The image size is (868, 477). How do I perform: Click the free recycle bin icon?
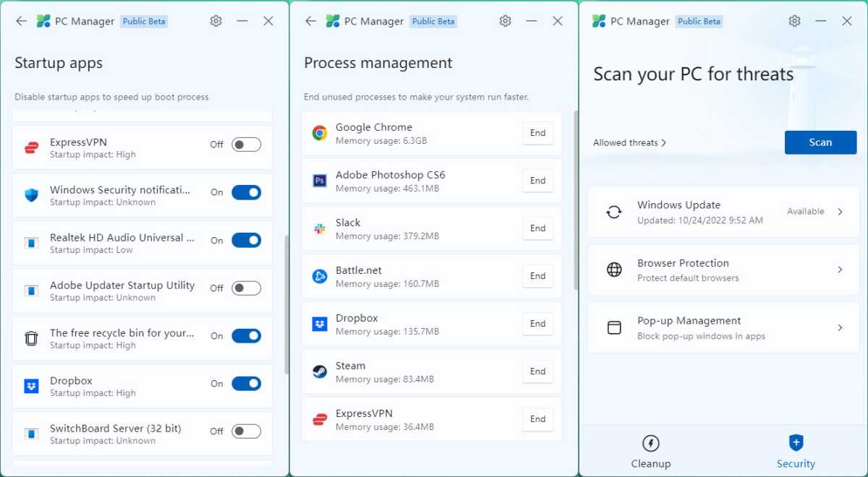coord(31,338)
